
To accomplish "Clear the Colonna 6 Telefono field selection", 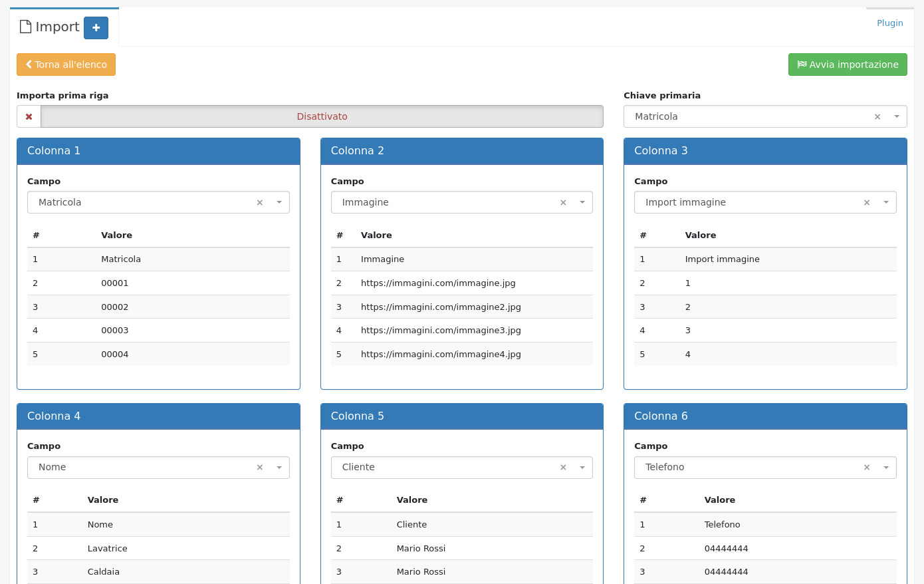I will pos(867,468).
